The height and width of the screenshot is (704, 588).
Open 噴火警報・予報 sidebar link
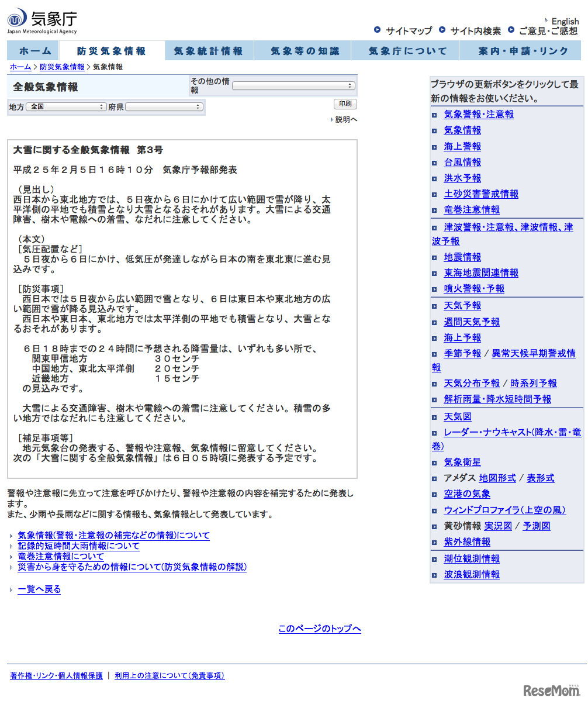474,289
